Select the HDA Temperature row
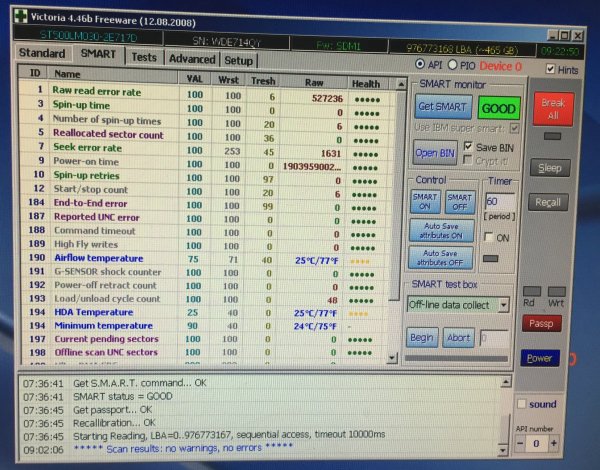 pyautogui.click(x=203, y=313)
